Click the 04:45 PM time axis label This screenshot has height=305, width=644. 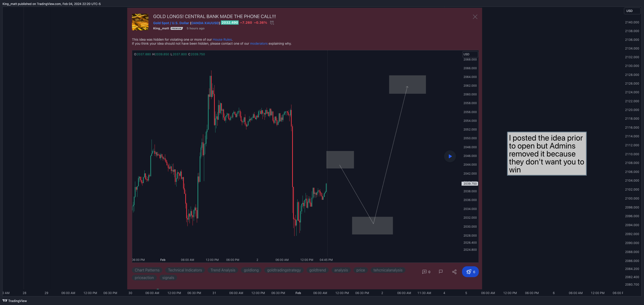(x=326, y=260)
